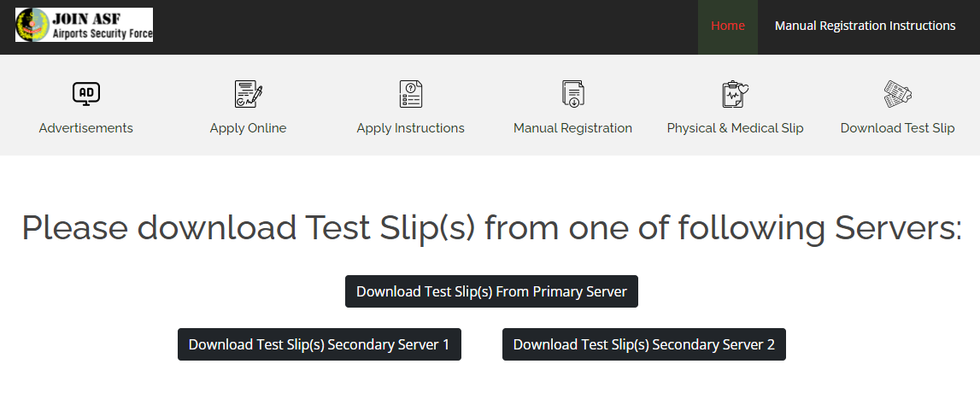Open the Physical & Medical Slip text link
The height and width of the screenshot is (411, 980).
[x=735, y=128]
